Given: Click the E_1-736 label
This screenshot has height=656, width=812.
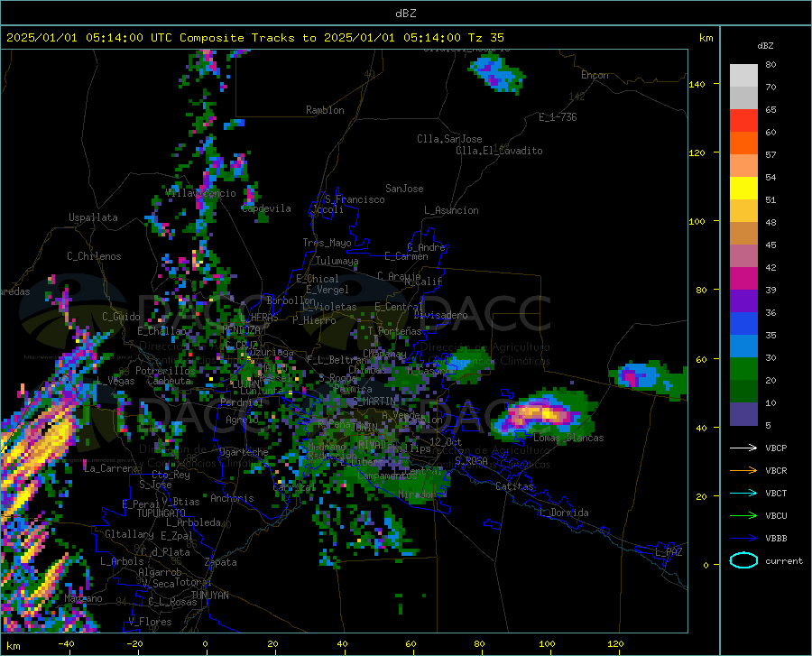Looking at the screenshot, I should (x=558, y=117).
